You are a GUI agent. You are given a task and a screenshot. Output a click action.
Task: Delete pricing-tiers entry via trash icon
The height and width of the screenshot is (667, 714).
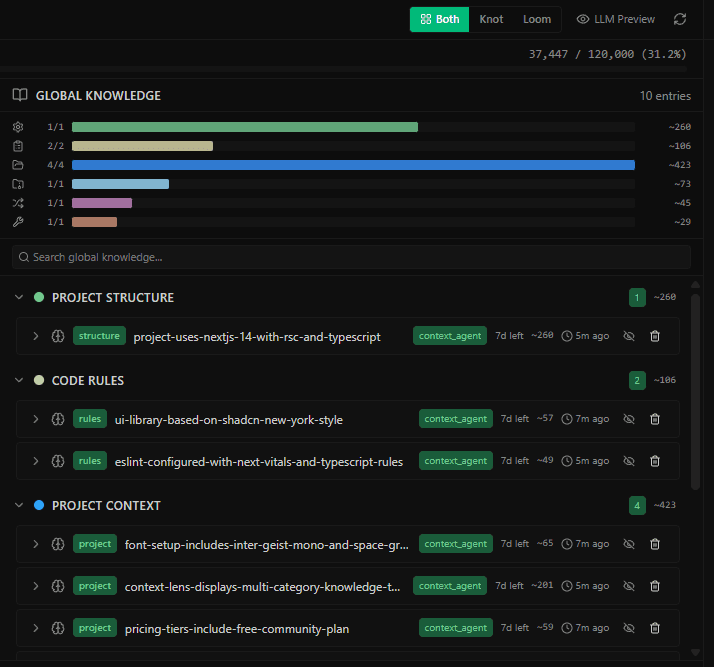point(655,628)
